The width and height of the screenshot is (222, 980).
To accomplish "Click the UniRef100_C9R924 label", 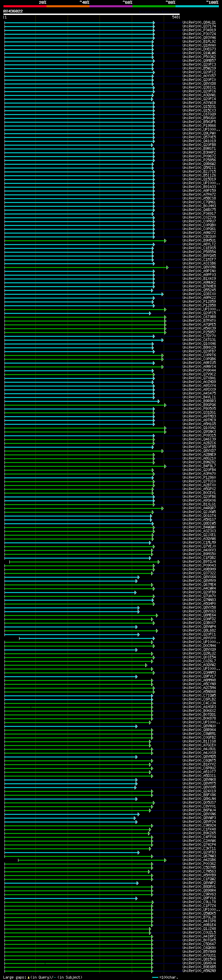I will point(199,826).
